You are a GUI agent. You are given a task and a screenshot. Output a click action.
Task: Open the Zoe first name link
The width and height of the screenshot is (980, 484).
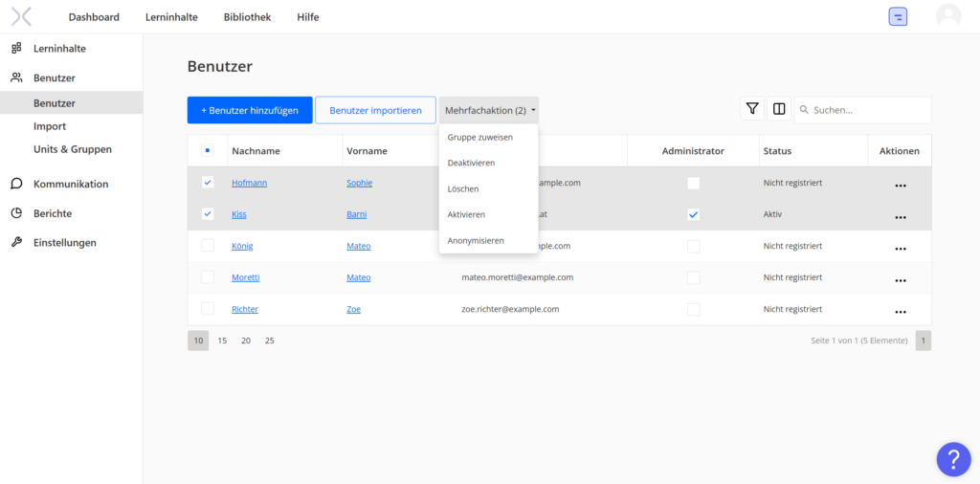point(354,309)
